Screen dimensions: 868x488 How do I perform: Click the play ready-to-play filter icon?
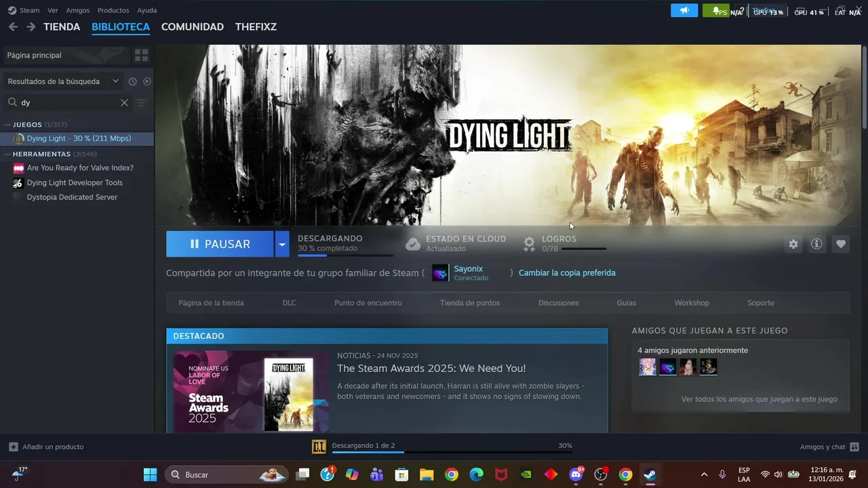[x=147, y=81]
